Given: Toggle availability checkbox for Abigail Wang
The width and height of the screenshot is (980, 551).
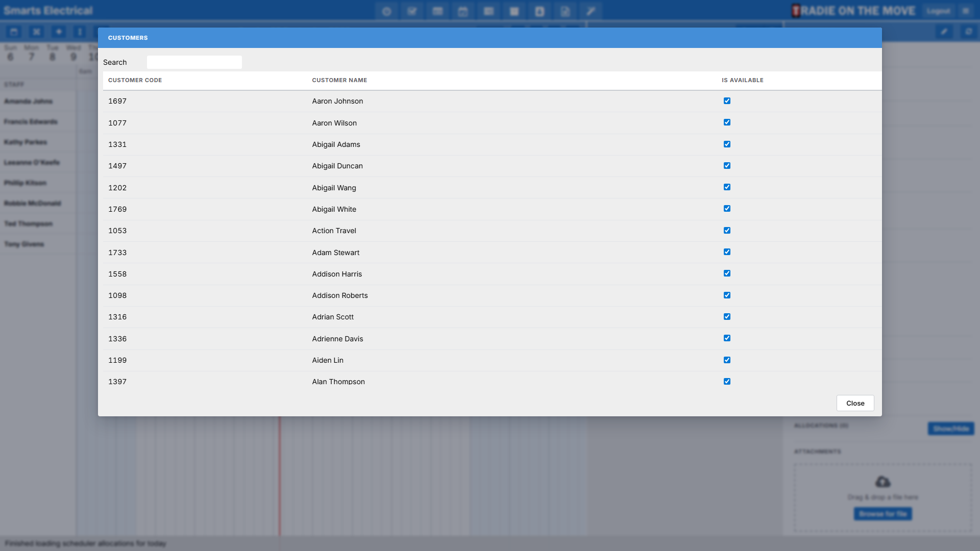Looking at the screenshot, I should coord(727,187).
